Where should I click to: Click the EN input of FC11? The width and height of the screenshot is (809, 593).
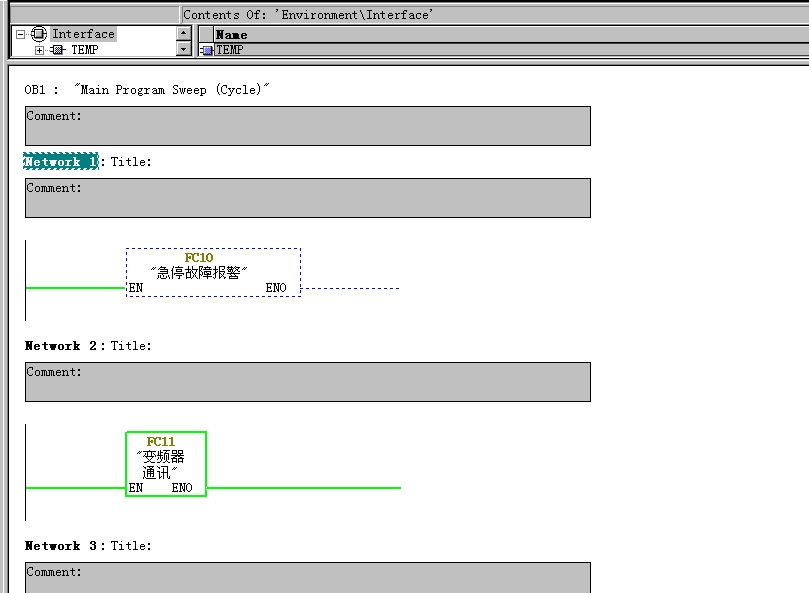coord(136,488)
